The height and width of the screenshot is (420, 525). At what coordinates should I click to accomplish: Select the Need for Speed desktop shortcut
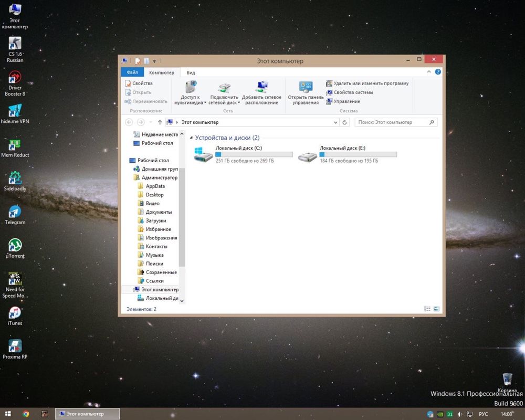(15, 285)
